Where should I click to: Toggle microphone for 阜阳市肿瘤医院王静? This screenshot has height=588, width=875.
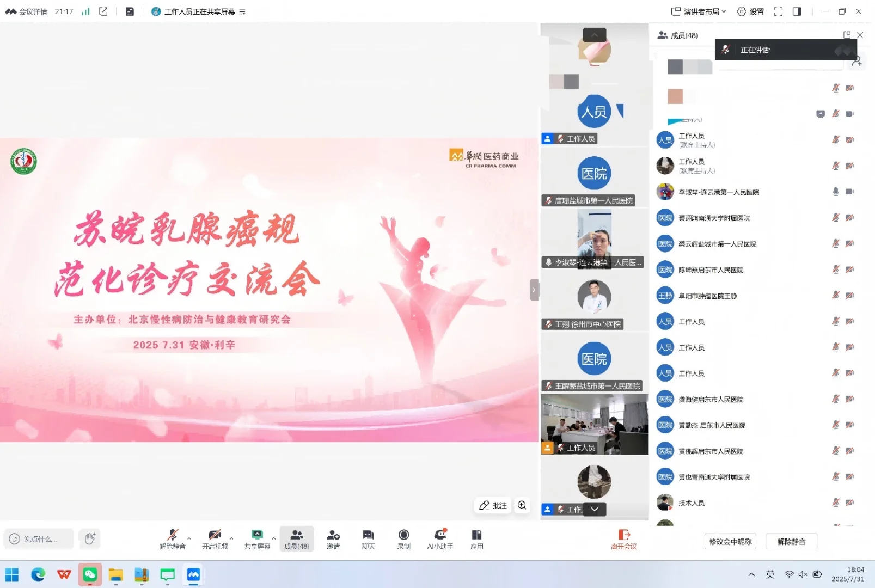[x=836, y=295]
